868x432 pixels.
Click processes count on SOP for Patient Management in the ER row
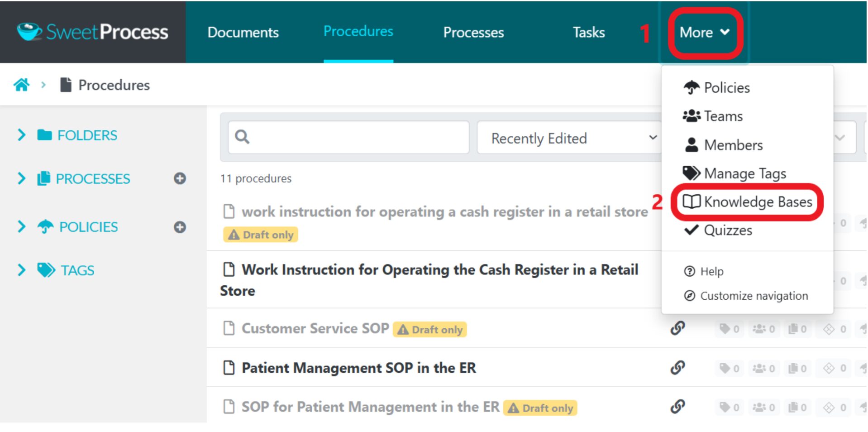pos(797,408)
